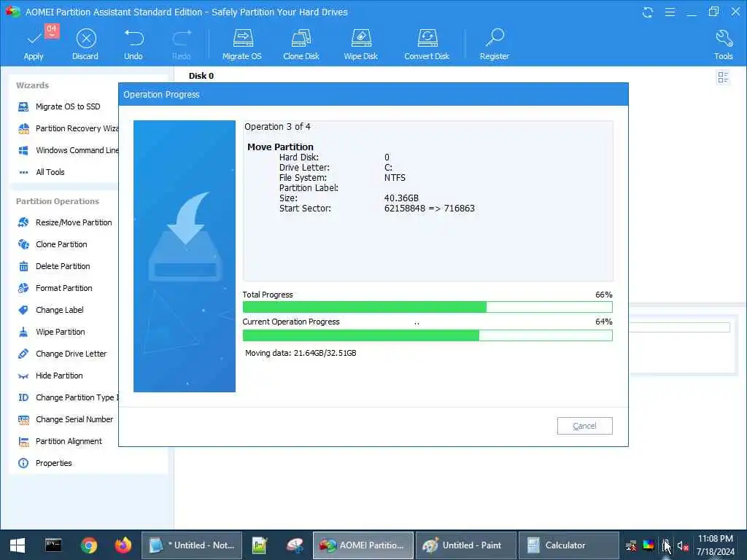Click the greyed Redo icon

(x=182, y=38)
